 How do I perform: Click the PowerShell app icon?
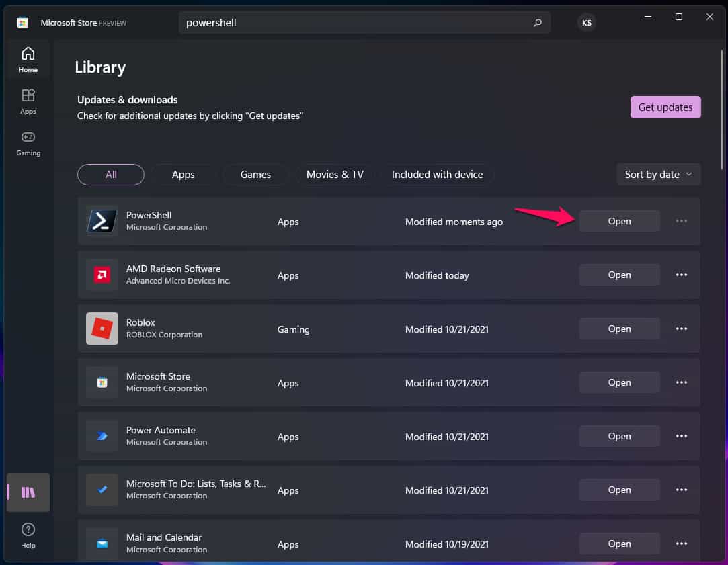(102, 221)
